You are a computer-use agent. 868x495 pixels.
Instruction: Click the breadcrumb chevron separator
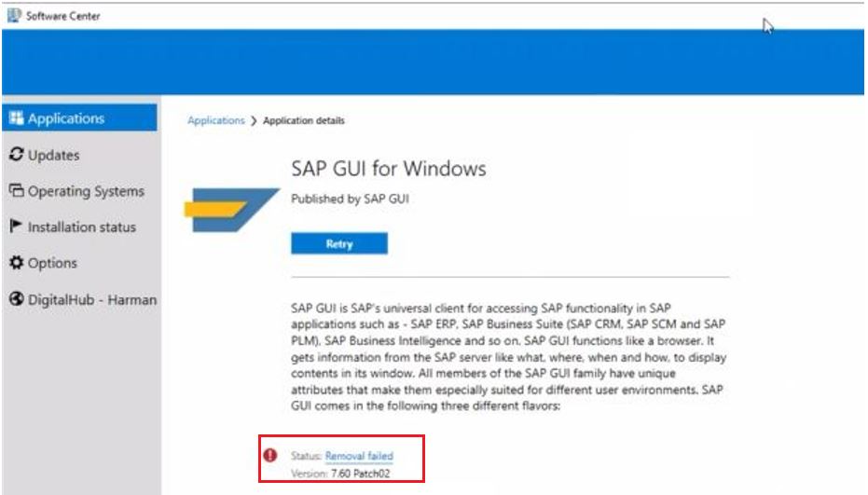(254, 121)
